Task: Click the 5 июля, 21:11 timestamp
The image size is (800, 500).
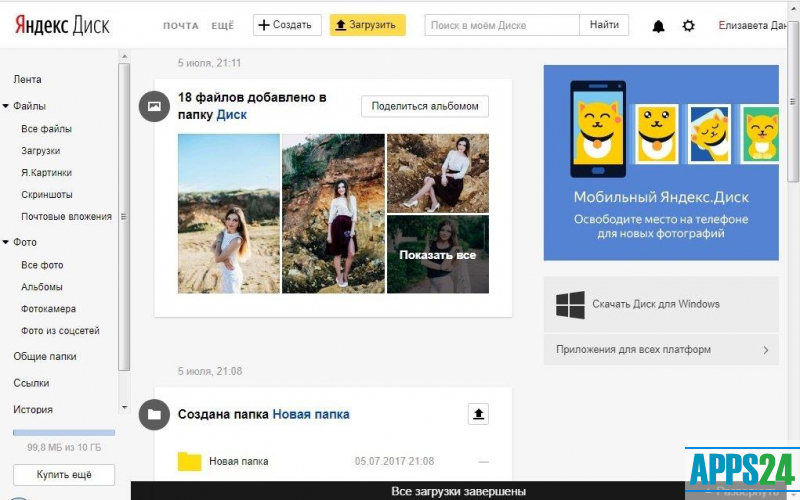Action: [209, 63]
